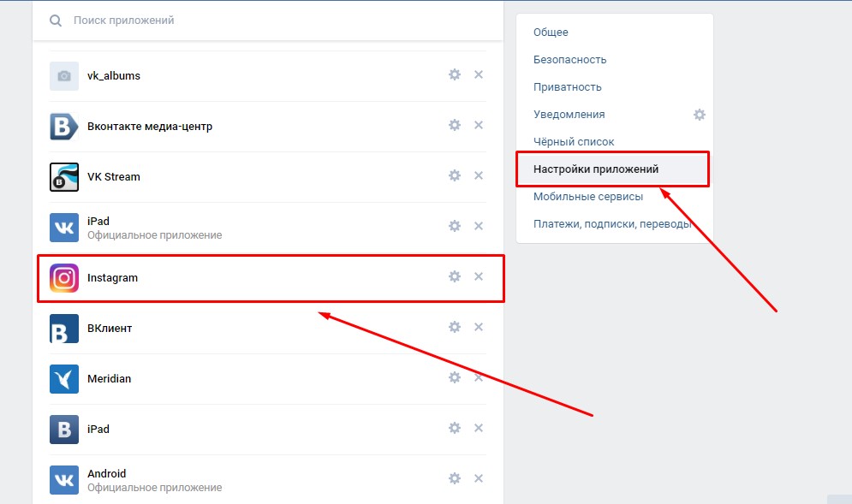The image size is (852, 504).
Task: Open gear settings for iPad with B icon
Action: [x=454, y=428]
